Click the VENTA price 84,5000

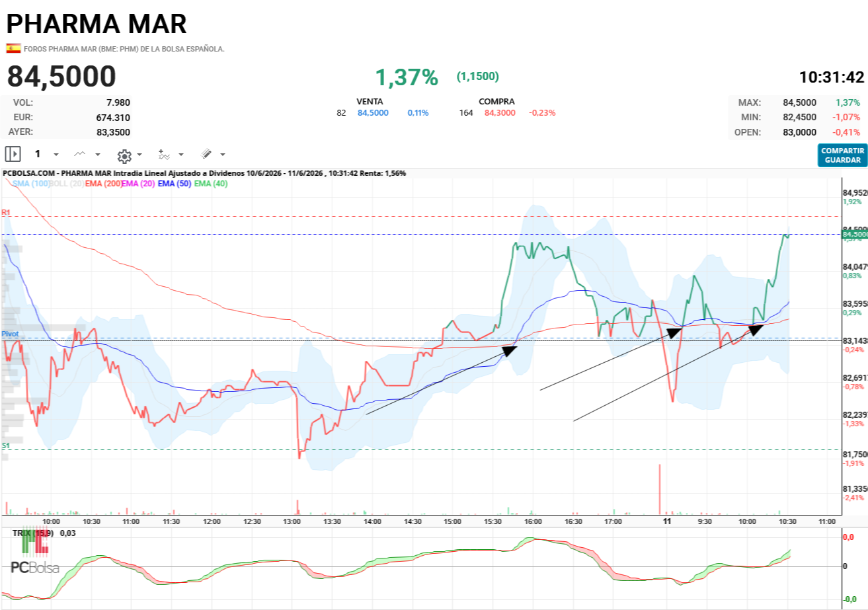[x=373, y=113]
